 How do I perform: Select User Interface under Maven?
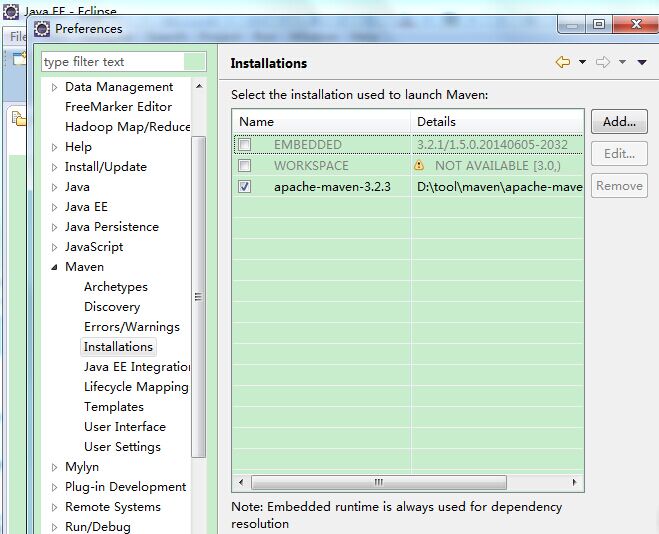pos(125,427)
